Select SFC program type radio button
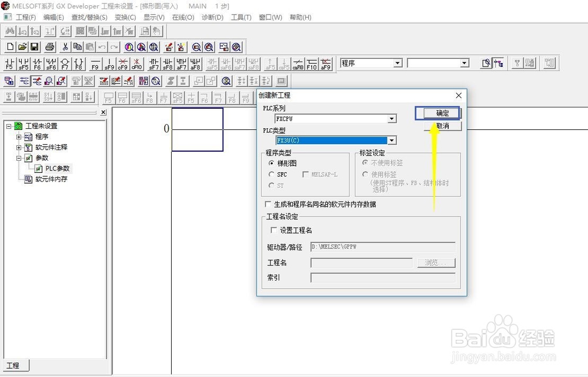The image size is (588, 377). 271,175
